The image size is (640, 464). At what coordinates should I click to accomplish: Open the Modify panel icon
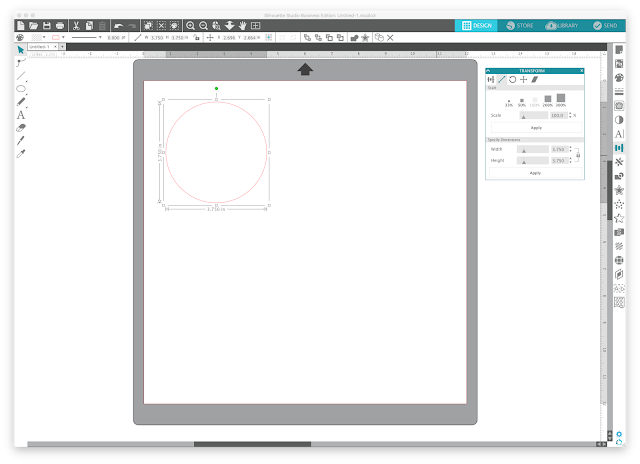pos(619,176)
